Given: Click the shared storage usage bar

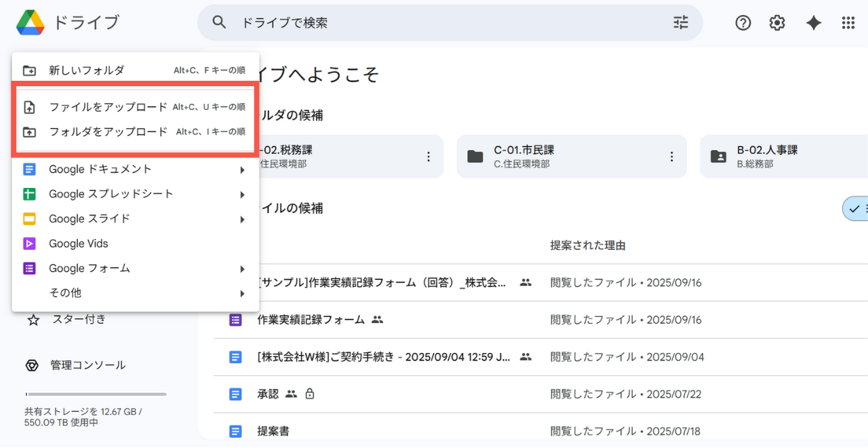Looking at the screenshot, I should pos(95,394).
